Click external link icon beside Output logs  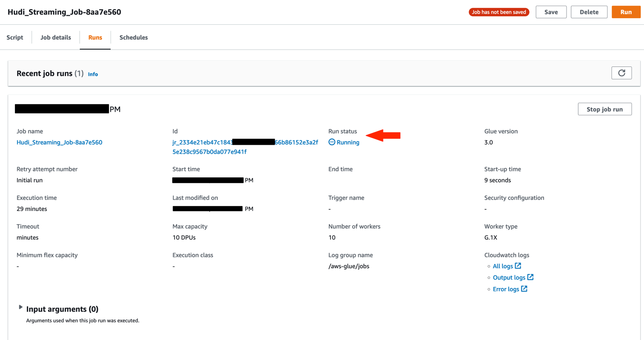pyautogui.click(x=530, y=277)
